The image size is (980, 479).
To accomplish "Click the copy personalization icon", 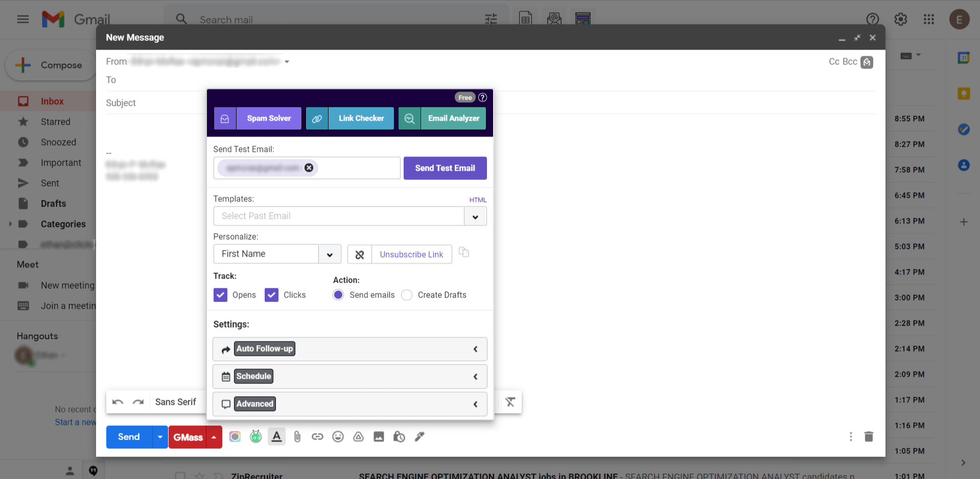I will pyautogui.click(x=464, y=253).
